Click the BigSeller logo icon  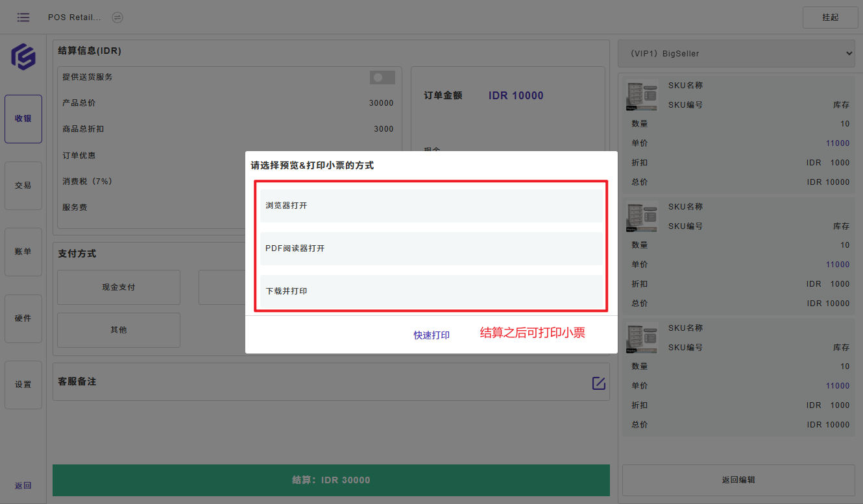(23, 56)
